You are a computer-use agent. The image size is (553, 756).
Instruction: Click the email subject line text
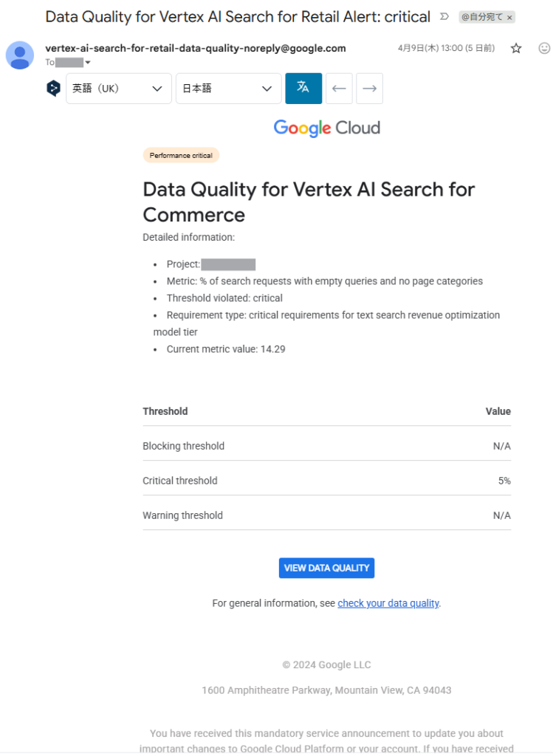click(x=238, y=17)
